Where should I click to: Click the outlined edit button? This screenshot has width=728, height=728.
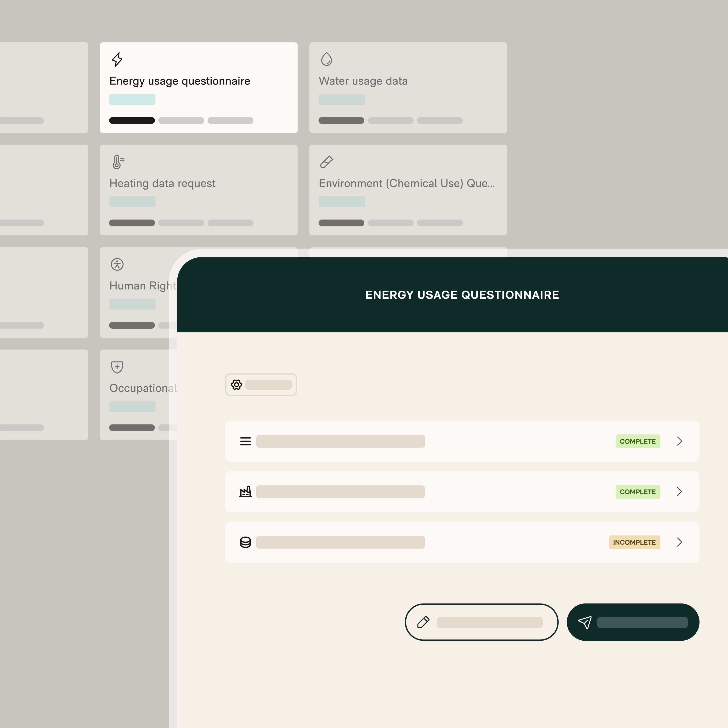point(482,622)
